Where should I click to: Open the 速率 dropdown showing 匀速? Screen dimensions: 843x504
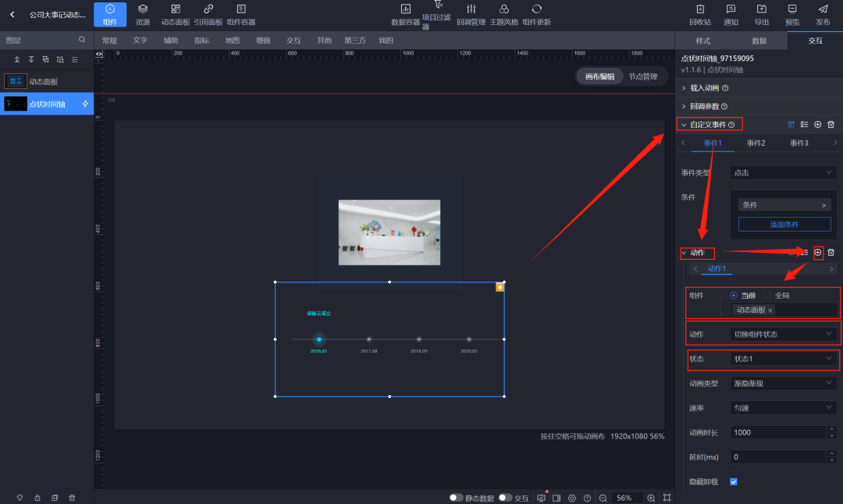[x=783, y=408]
